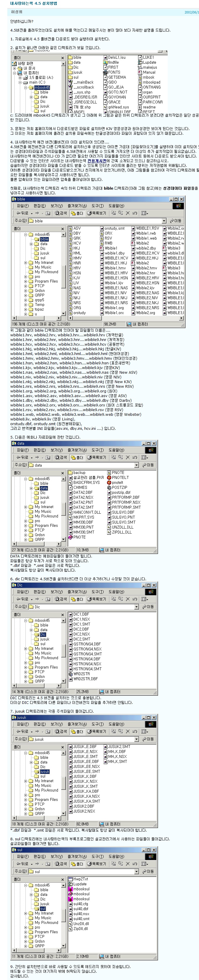Screen dimensions: 199x980
Task: Click the address field showing bible
Action: [97, 221]
